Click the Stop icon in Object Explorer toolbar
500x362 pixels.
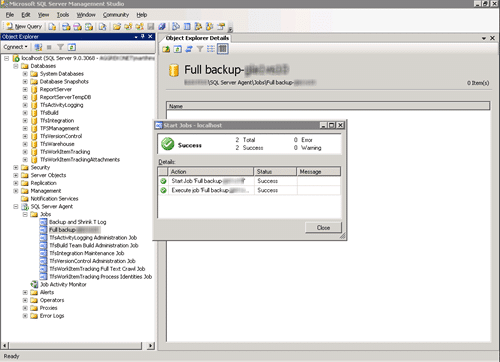click(49, 47)
